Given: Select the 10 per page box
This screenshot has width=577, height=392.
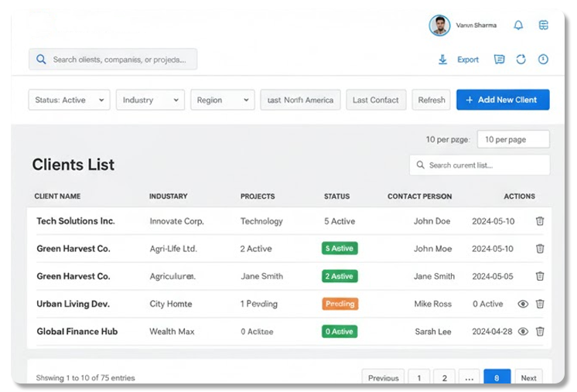Looking at the screenshot, I should pos(513,139).
